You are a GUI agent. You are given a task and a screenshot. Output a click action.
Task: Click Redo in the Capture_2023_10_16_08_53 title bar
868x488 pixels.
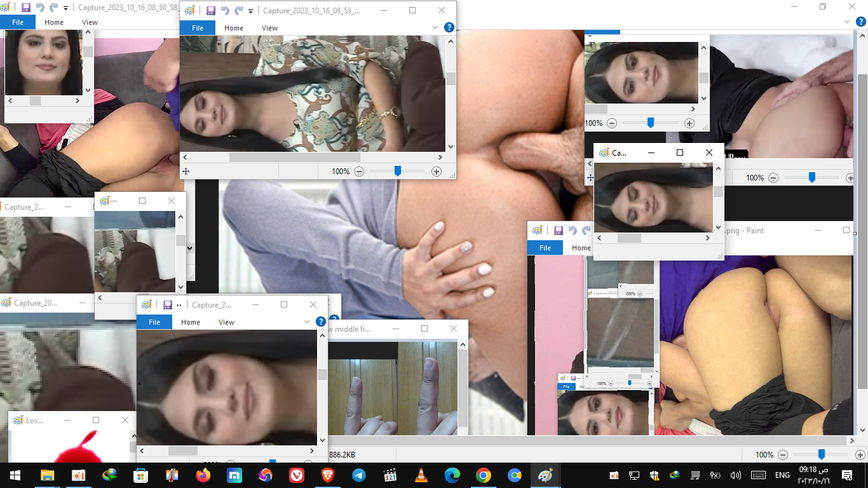click(239, 11)
